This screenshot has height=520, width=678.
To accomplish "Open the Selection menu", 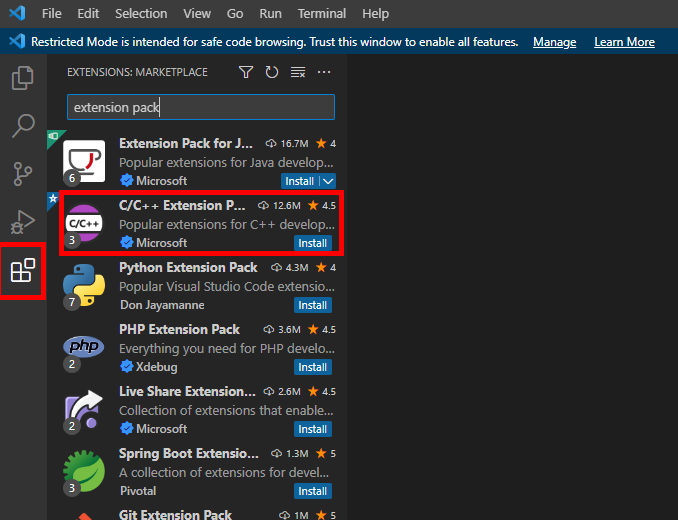I will tap(141, 13).
